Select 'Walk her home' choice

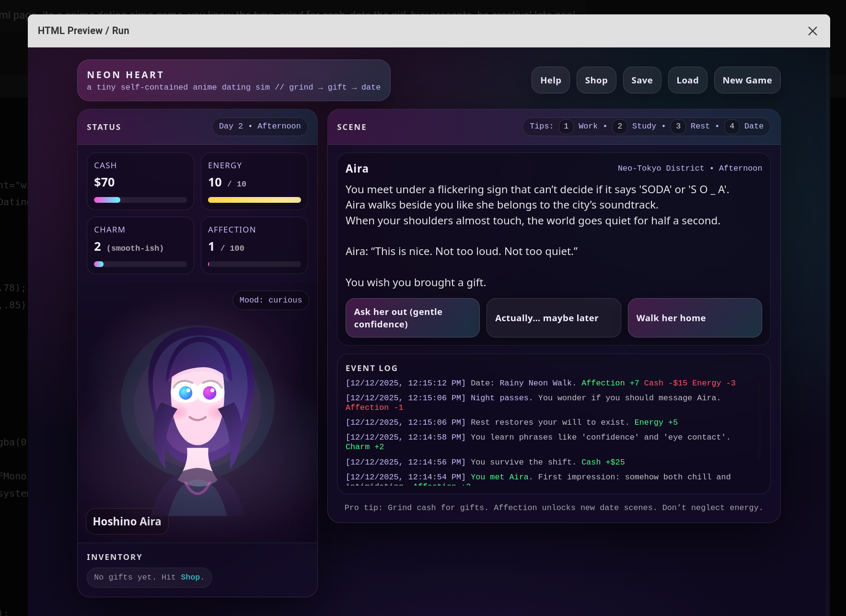click(695, 318)
